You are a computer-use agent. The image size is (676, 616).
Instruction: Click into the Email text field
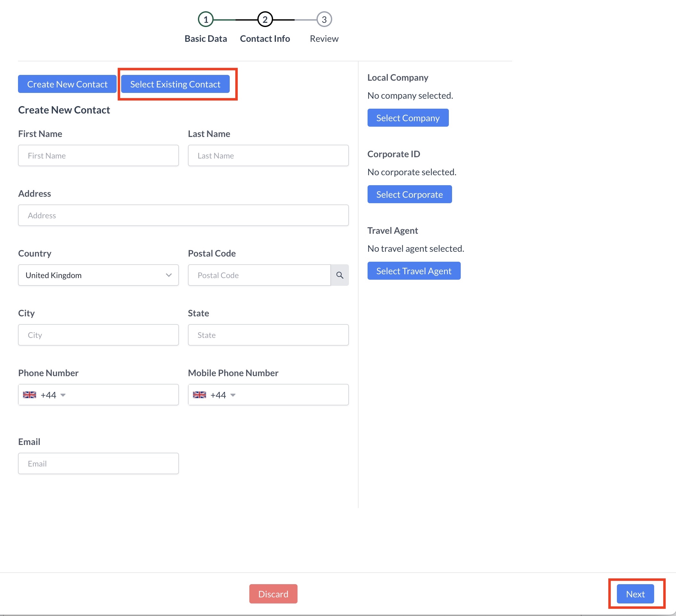click(x=98, y=463)
